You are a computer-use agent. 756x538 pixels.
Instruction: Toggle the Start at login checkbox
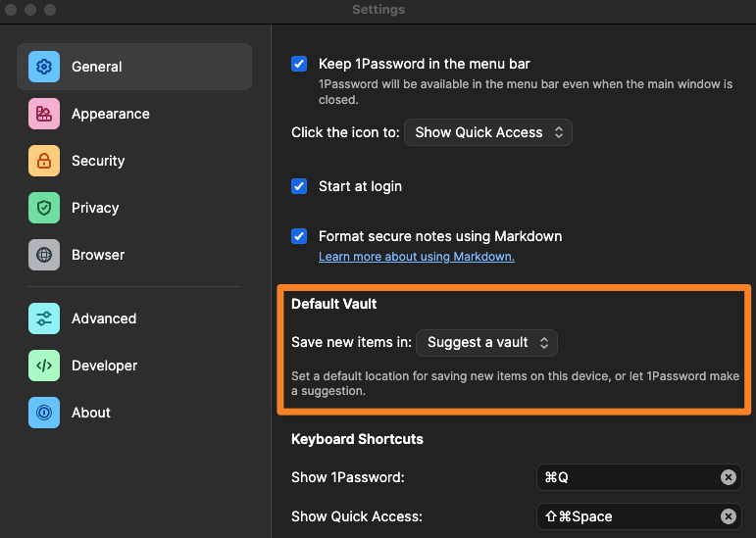300,186
